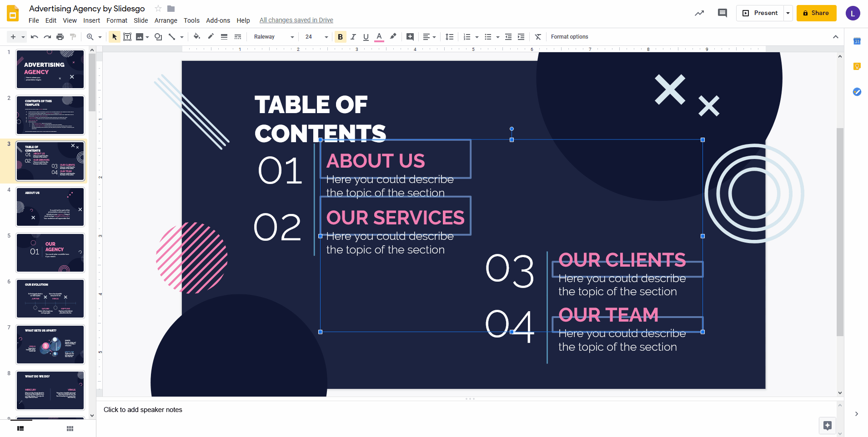Open the Edit menu
The height and width of the screenshot is (437, 868).
click(51, 20)
